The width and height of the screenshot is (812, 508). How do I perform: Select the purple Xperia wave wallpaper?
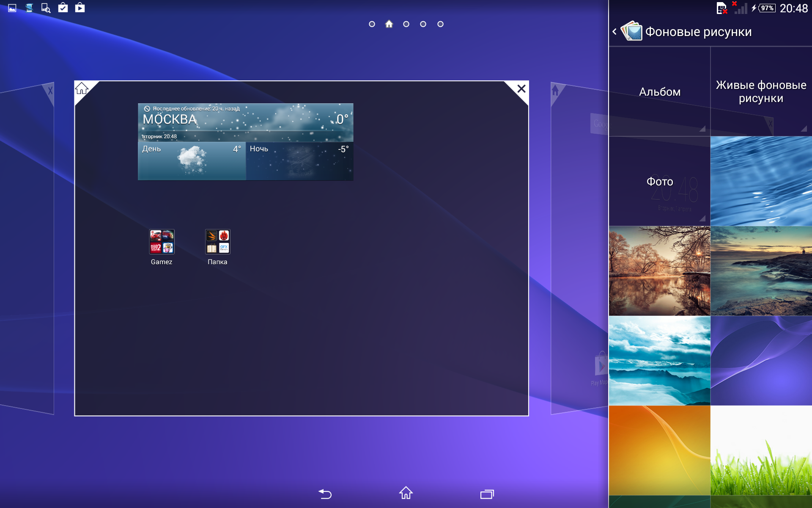(761, 361)
